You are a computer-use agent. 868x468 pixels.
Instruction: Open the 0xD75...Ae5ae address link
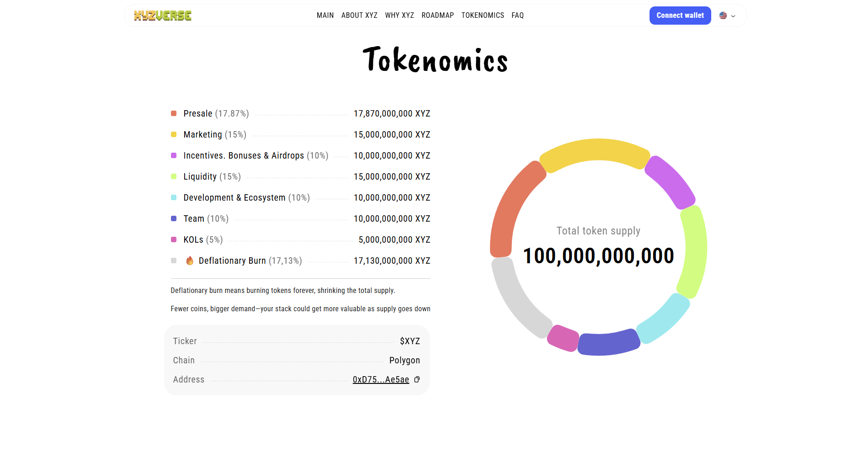(381, 379)
